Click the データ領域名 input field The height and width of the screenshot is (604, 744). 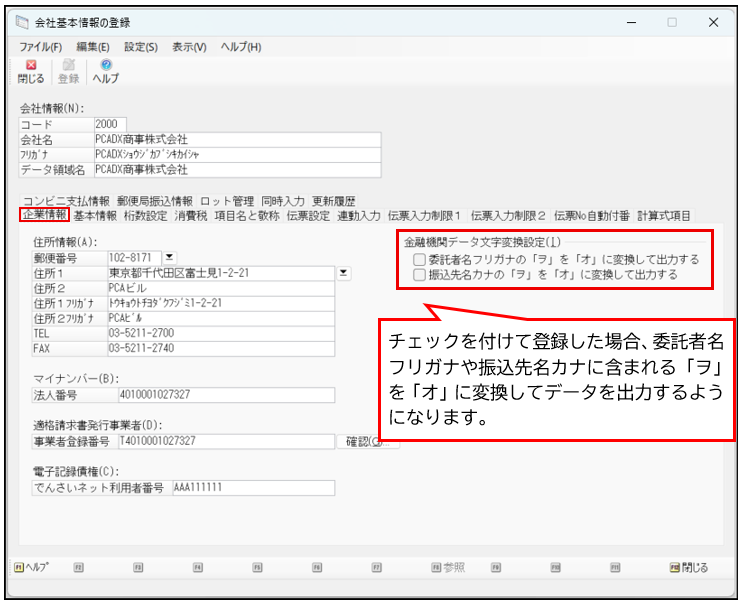click(x=237, y=170)
